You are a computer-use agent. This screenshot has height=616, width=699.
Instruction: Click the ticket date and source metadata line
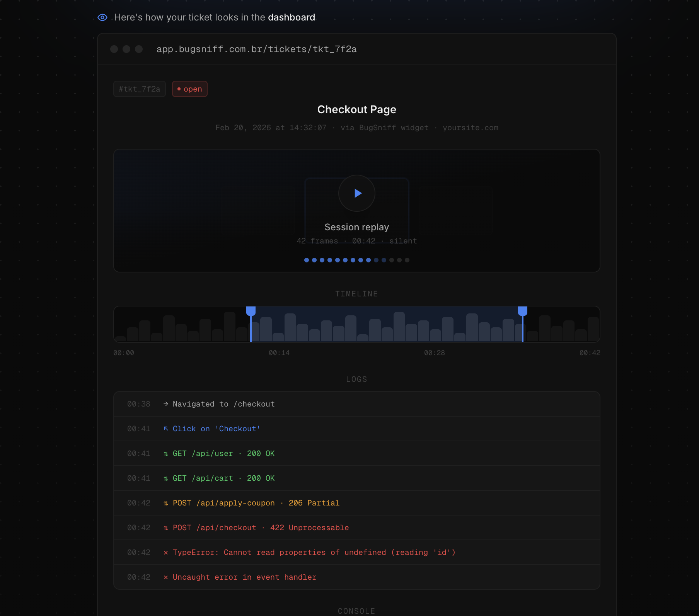click(x=357, y=128)
